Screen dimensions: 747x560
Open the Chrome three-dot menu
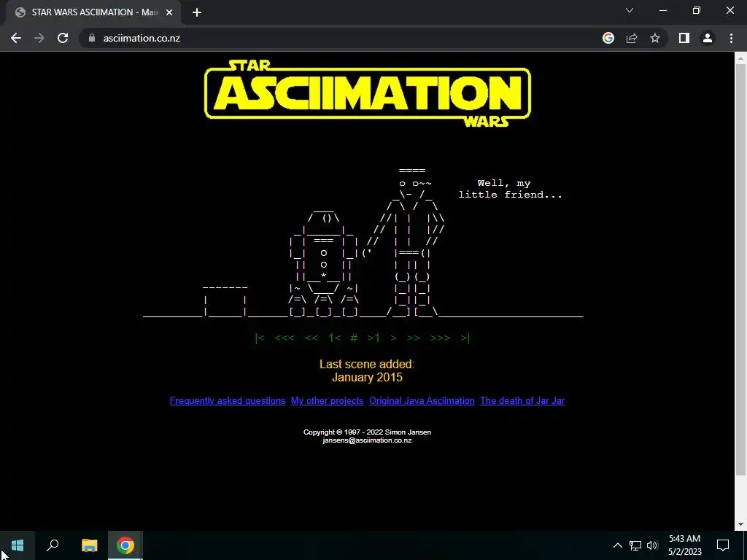tap(731, 38)
